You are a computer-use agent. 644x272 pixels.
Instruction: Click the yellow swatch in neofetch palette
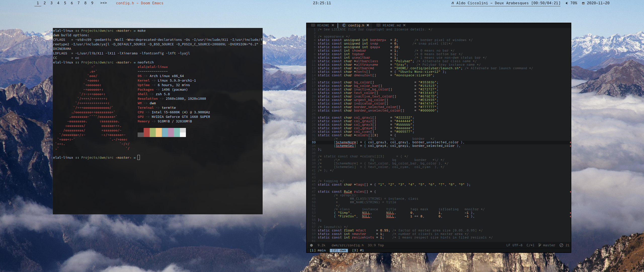coord(159,132)
